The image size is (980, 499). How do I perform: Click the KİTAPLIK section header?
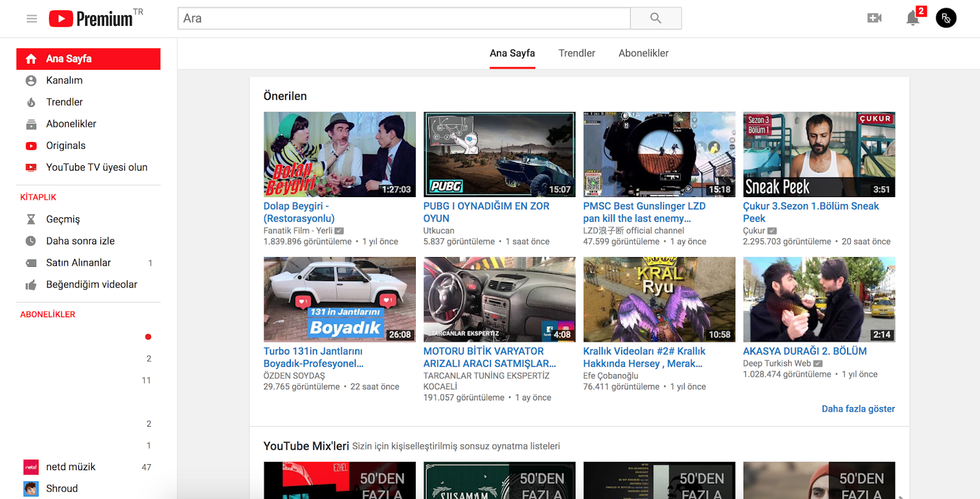pyautogui.click(x=38, y=197)
